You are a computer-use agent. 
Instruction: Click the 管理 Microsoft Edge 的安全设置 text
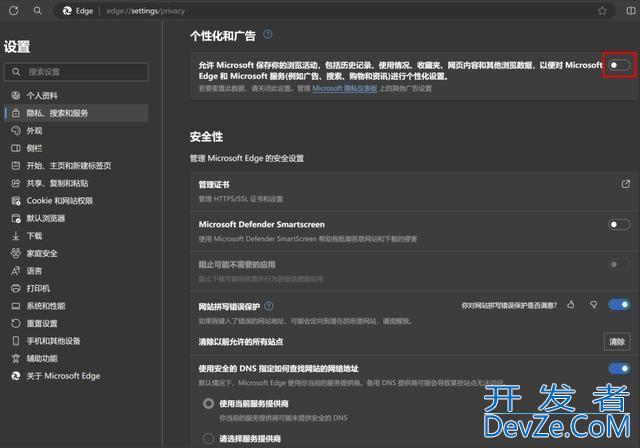[247, 158]
